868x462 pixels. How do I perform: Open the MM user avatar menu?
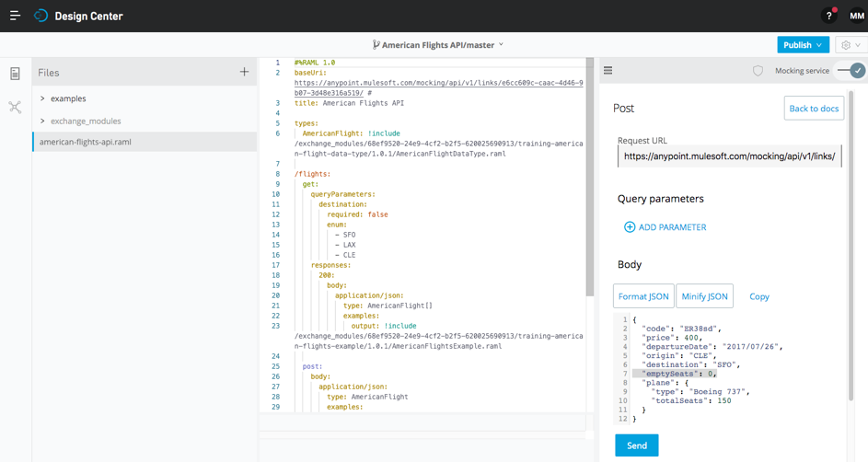pyautogui.click(x=856, y=16)
